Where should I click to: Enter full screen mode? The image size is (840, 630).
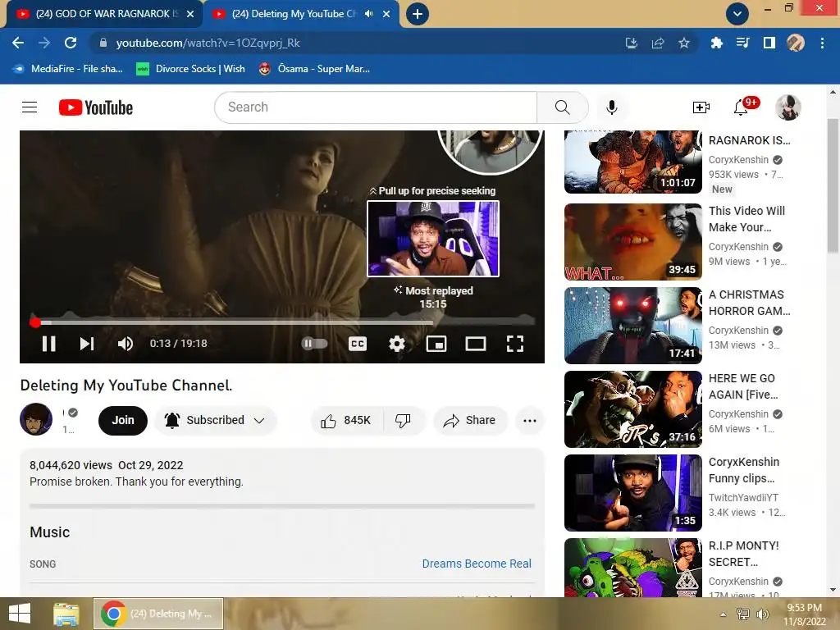tap(515, 344)
